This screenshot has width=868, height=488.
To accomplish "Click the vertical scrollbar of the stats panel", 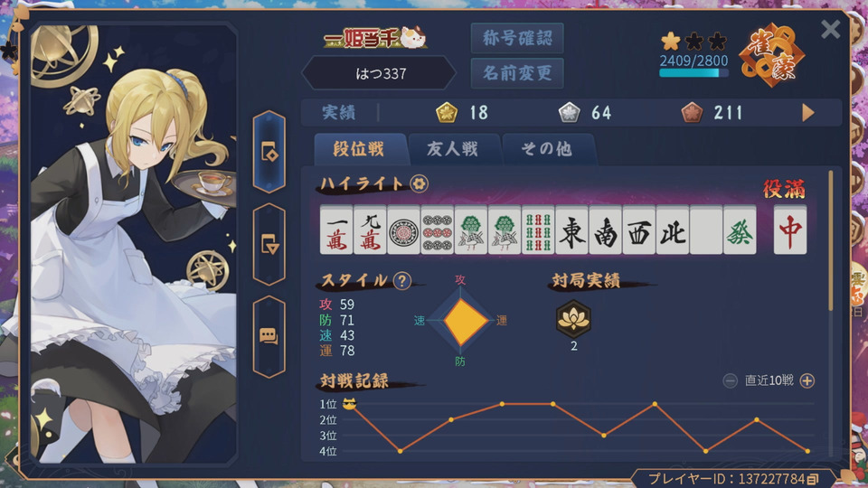I will click(x=830, y=240).
